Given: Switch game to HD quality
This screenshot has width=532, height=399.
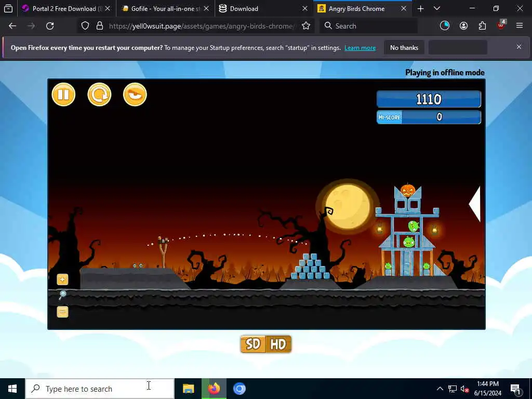Looking at the screenshot, I should coord(278,344).
